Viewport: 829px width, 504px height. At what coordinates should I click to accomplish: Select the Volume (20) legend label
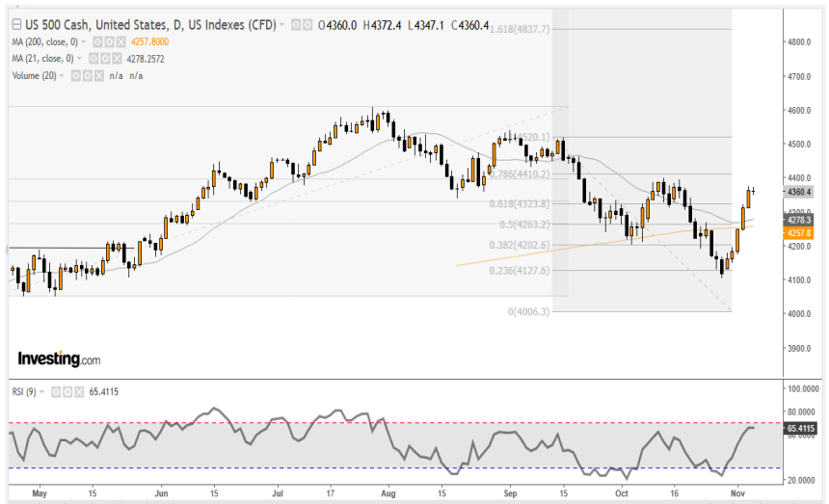click(35, 75)
